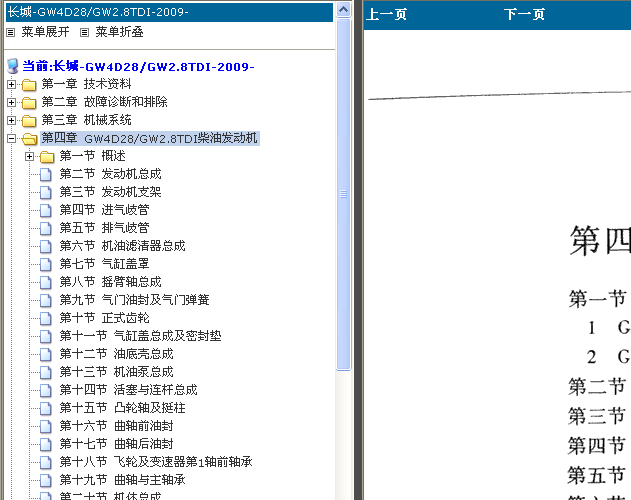Viewport: 631px width, 500px height.
Task: Expand 第三章 机械系统 node
Action: point(11,120)
